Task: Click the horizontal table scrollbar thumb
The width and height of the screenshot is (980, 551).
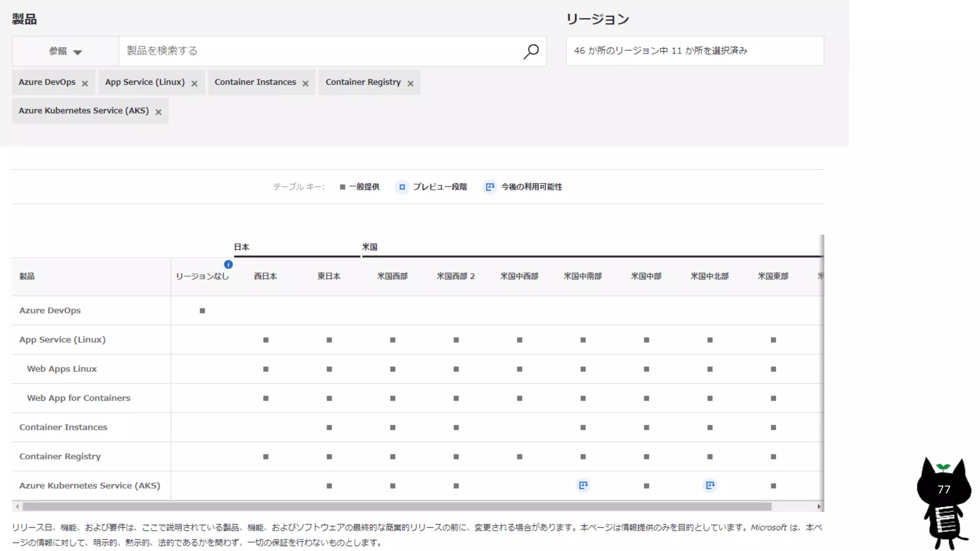Action: 397,507
